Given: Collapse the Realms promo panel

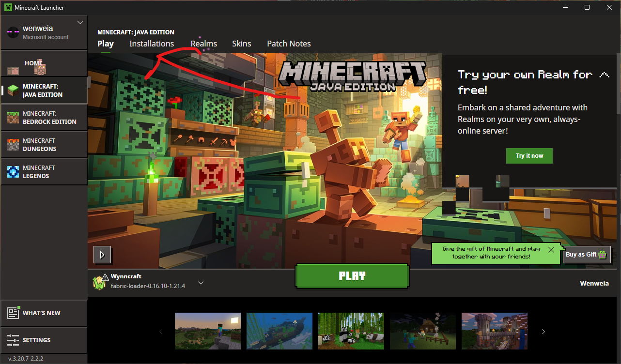Looking at the screenshot, I should point(604,75).
